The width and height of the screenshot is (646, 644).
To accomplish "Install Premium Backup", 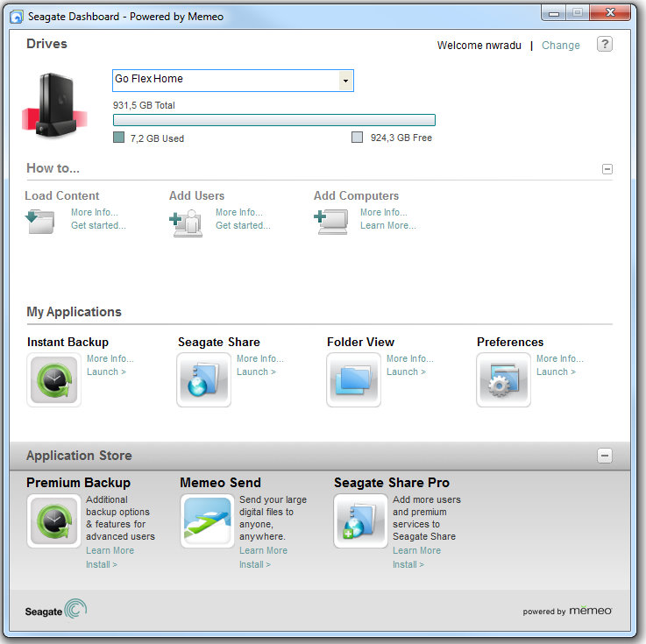I will pyautogui.click(x=102, y=564).
